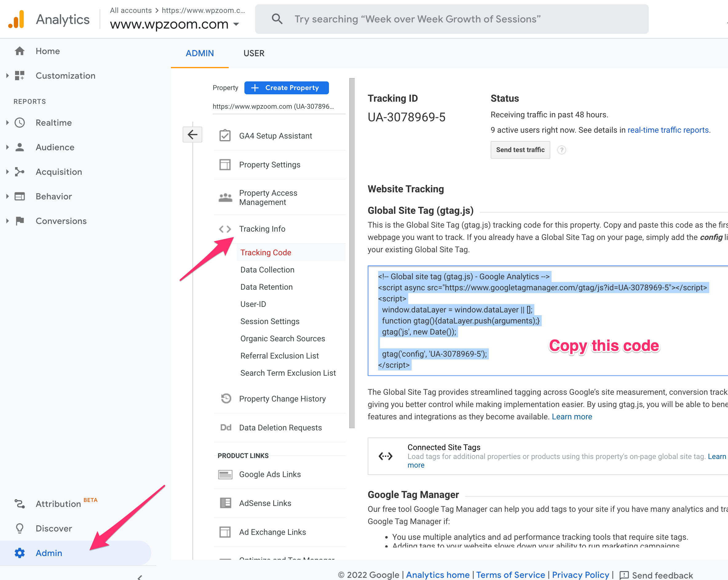
Task: Click the help question mark beside Send test traffic
Action: pyautogui.click(x=562, y=150)
